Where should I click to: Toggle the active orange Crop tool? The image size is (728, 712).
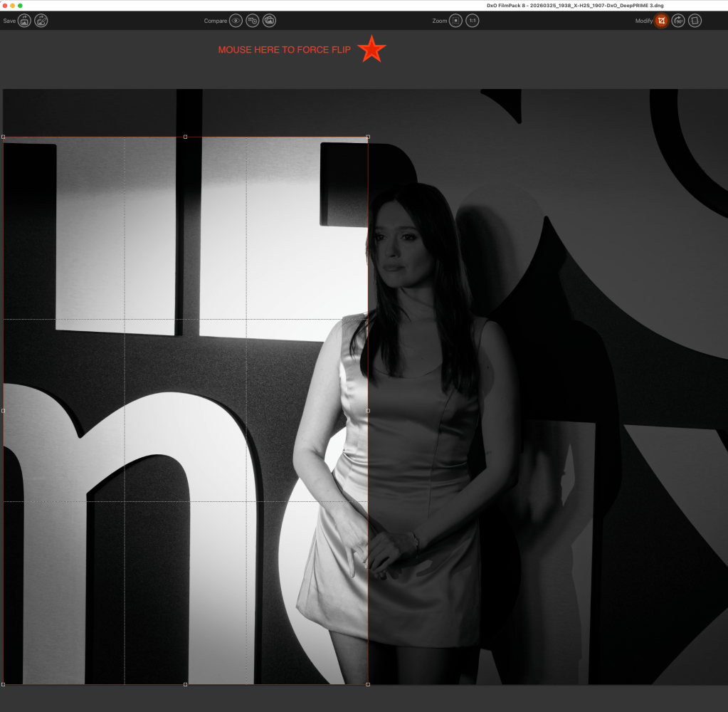(661, 21)
